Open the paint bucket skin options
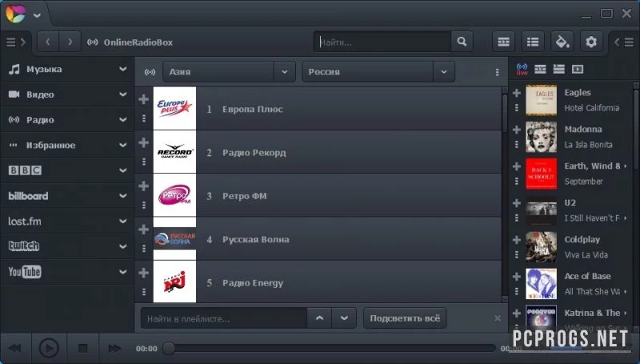 pyautogui.click(x=562, y=42)
